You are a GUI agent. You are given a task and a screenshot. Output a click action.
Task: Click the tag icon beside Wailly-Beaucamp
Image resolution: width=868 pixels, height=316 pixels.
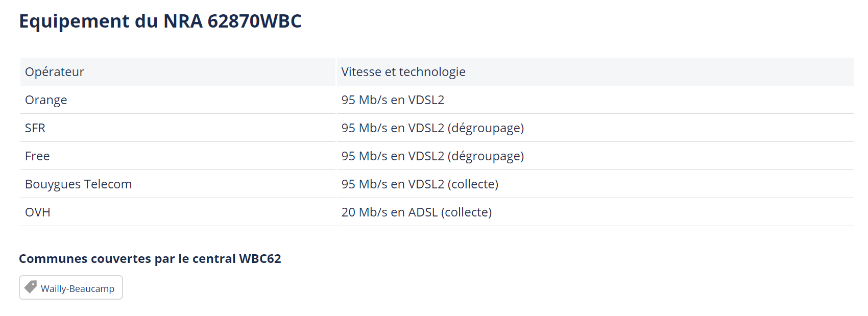coord(31,287)
